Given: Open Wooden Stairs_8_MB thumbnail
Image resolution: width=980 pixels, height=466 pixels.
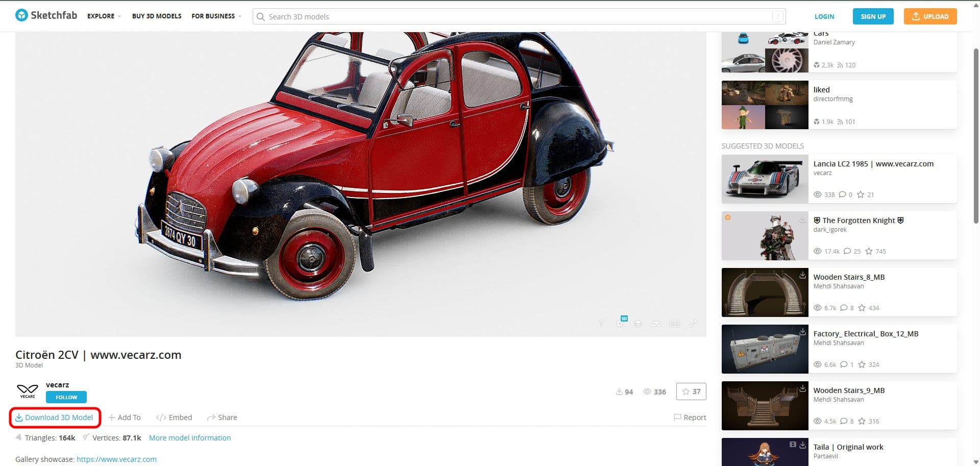Looking at the screenshot, I should tap(765, 292).
